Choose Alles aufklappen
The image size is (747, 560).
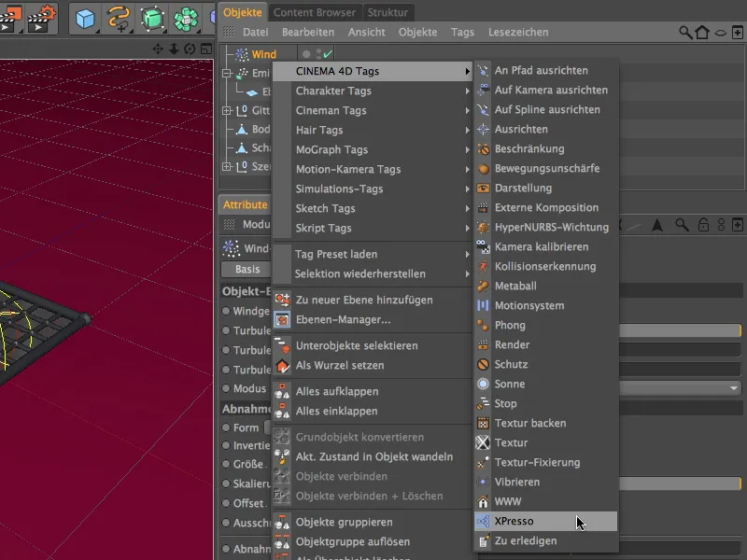(x=373, y=391)
